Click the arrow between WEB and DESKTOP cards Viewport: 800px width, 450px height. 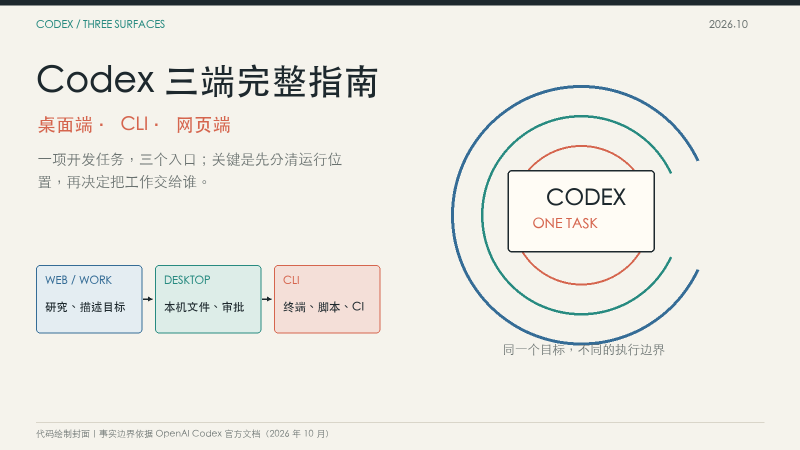pos(148,299)
